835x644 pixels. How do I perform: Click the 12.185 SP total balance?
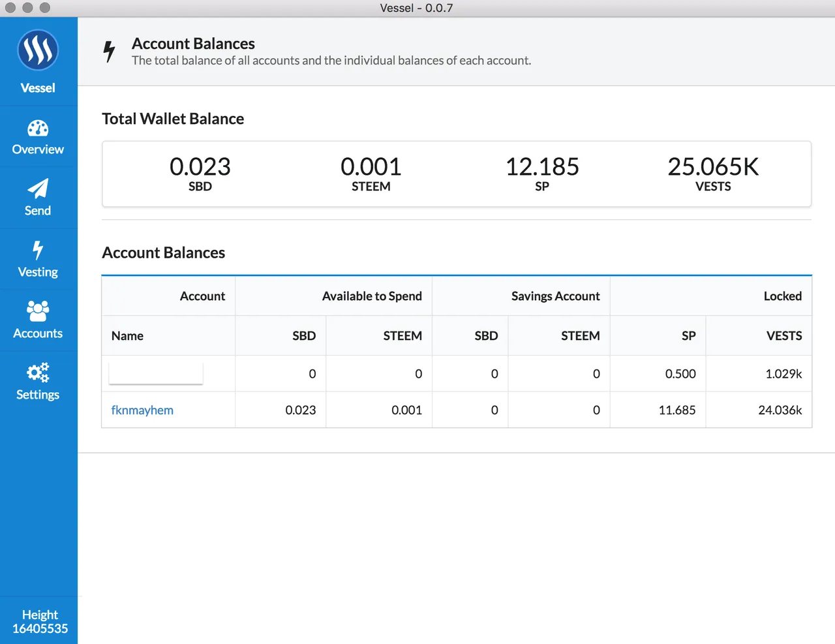click(x=542, y=174)
